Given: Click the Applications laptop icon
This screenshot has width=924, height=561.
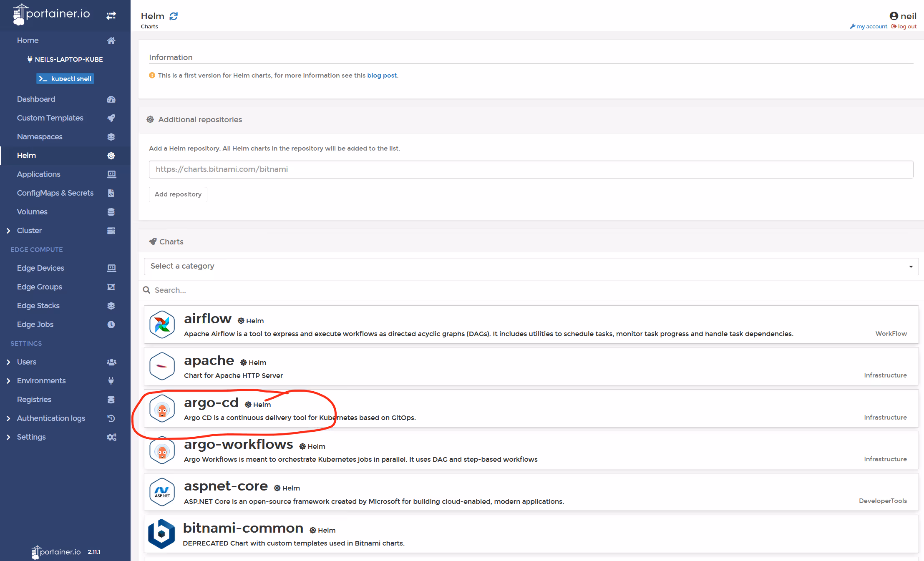Looking at the screenshot, I should [x=111, y=174].
